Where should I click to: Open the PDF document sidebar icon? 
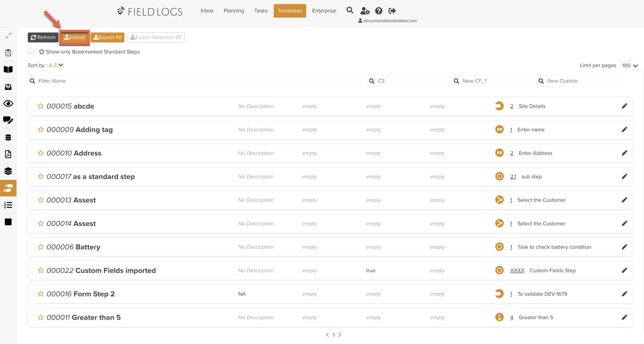click(8, 154)
